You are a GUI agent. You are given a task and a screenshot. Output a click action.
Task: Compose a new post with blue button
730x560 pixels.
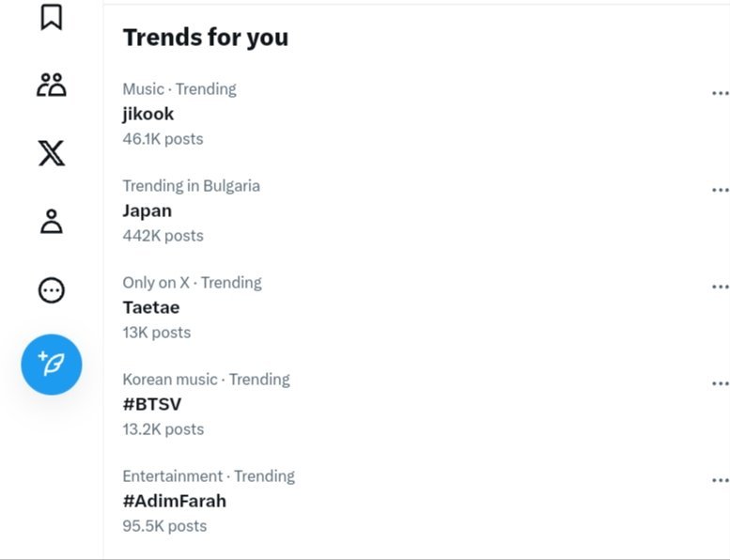[52, 364]
